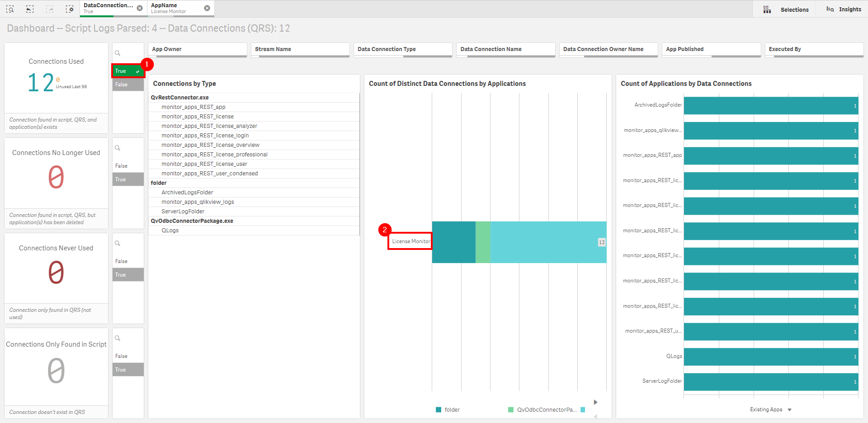The height and width of the screenshot is (423, 868).
Task: Clear all selections icon
Action: [x=70, y=9]
